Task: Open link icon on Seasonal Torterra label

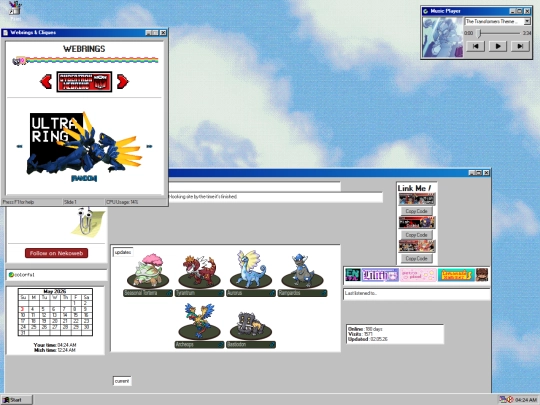Action: click(x=169, y=293)
